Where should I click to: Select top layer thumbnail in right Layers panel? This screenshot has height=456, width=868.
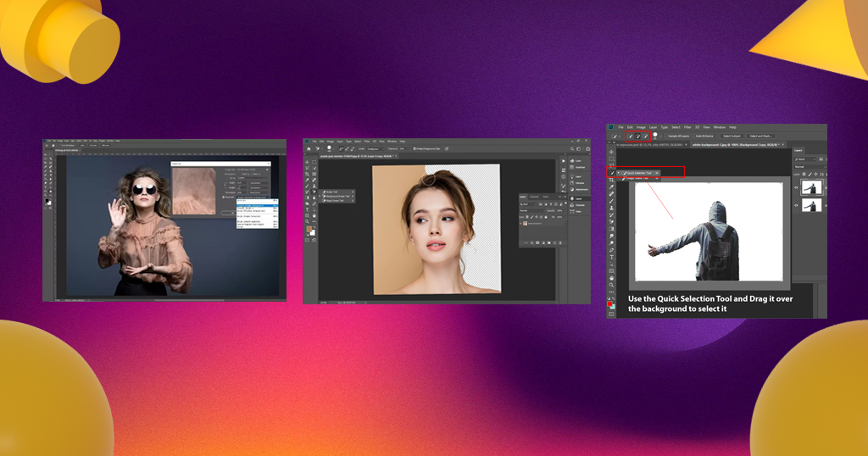812,188
